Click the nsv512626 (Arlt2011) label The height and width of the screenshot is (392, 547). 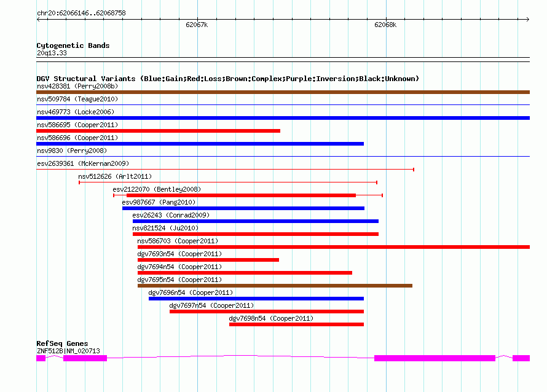pos(115,176)
